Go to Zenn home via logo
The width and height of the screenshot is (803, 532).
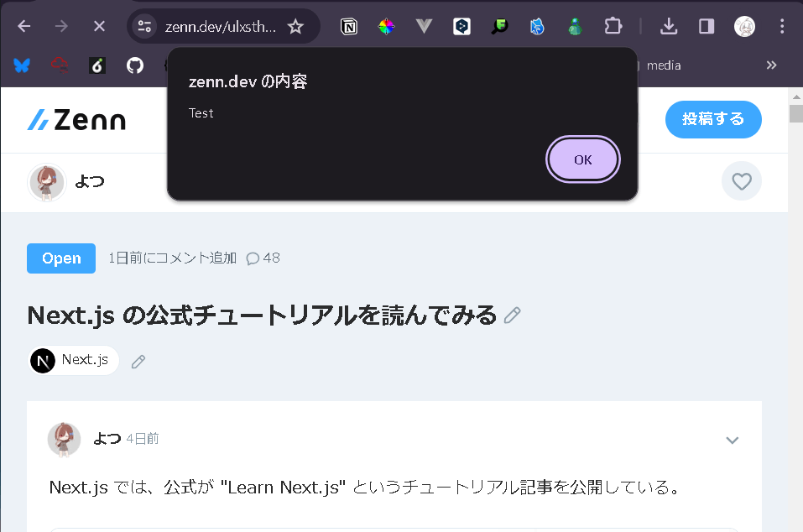tap(76, 120)
